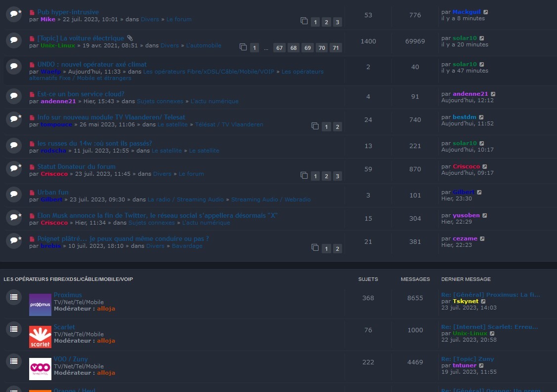Click the forum list icon beside Proximus
This screenshot has height=392, width=557.
(14, 297)
